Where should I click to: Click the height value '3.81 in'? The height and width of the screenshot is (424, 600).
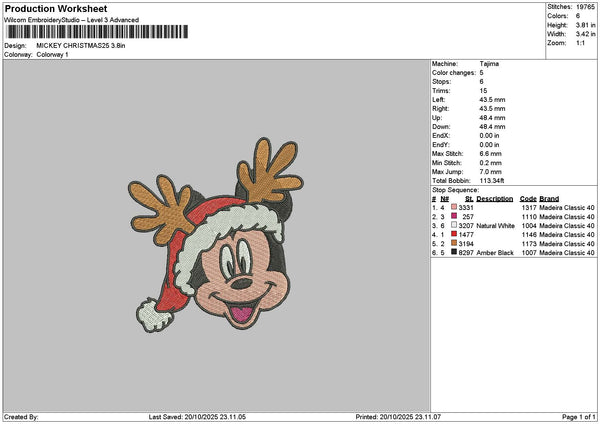click(585, 25)
